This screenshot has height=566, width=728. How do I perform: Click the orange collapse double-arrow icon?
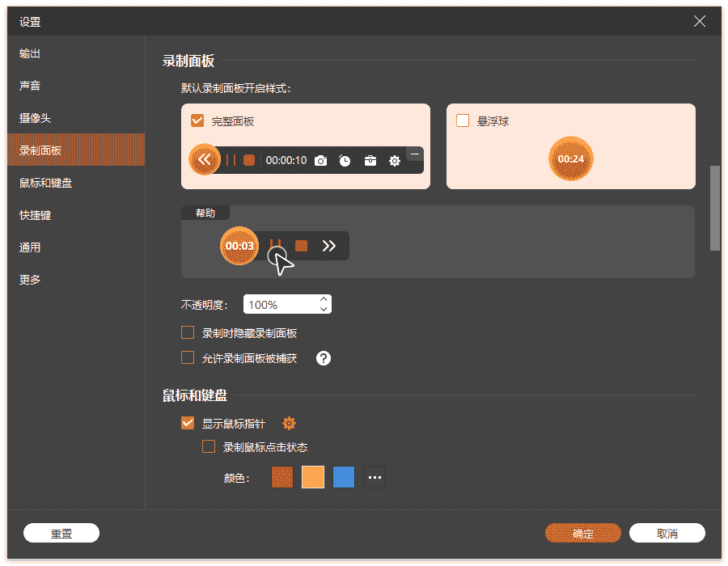coord(204,159)
